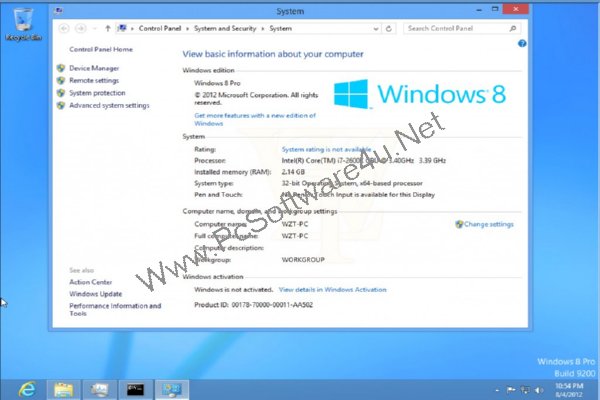This screenshot has width=600, height=400.
Task: Open recent locations dropdown beside Forward arrow
Action: point(95,29)
